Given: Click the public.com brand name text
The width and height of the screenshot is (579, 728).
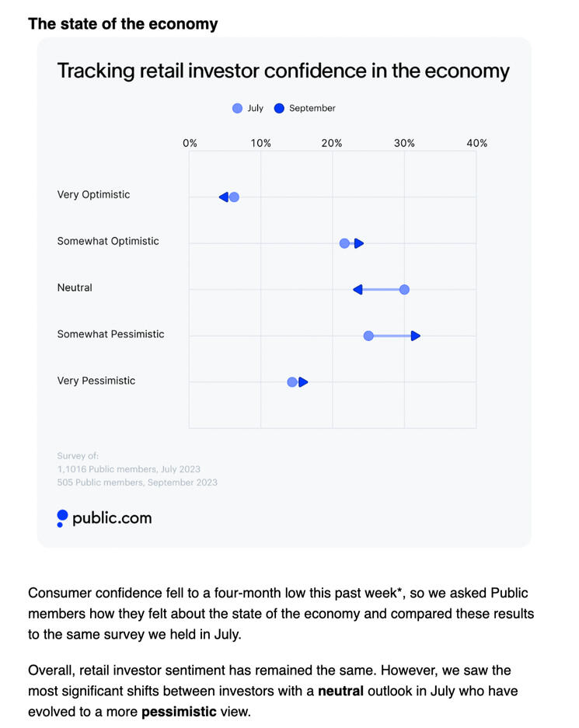Looking at the screenshot, I should click(112, 518).
